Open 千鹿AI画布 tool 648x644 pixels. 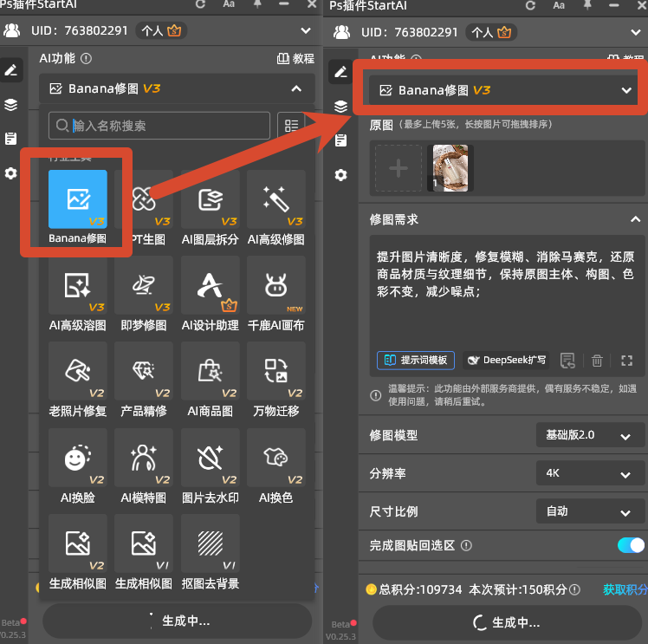[x=276, y=285]
